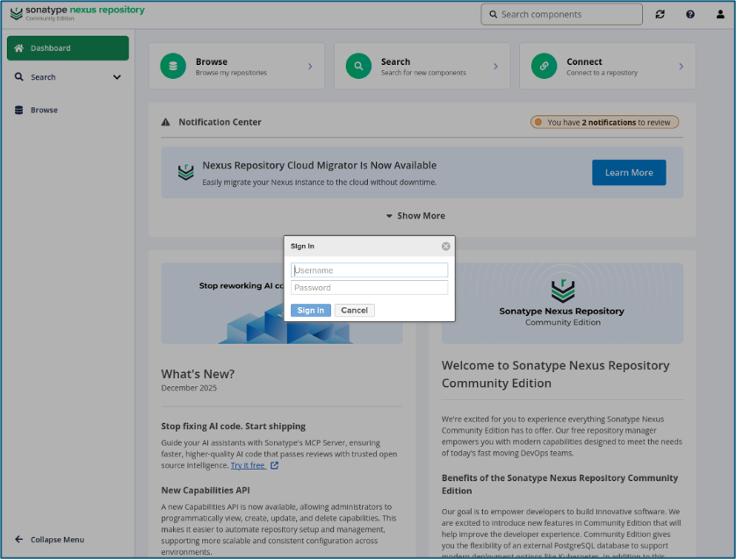Click the refresh icon in top bar
Viewport: 736px width, 560px height.
(x=660, y=15)
